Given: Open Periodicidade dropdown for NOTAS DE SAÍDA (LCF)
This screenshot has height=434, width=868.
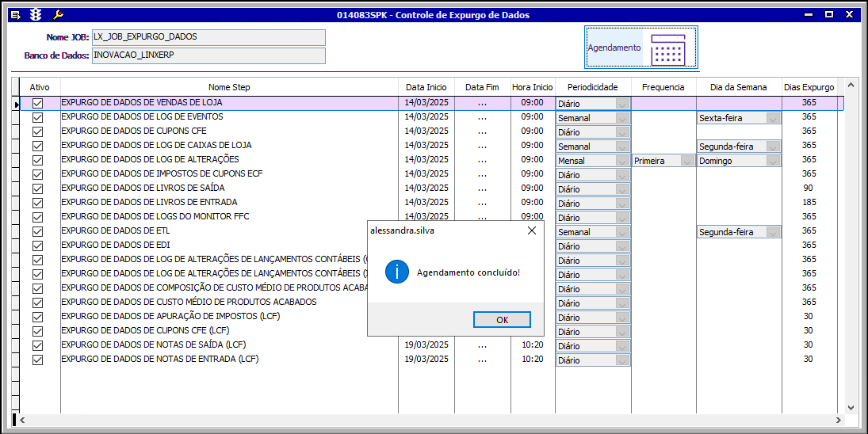Looking at the screenshot, I should tap(623, 346).
